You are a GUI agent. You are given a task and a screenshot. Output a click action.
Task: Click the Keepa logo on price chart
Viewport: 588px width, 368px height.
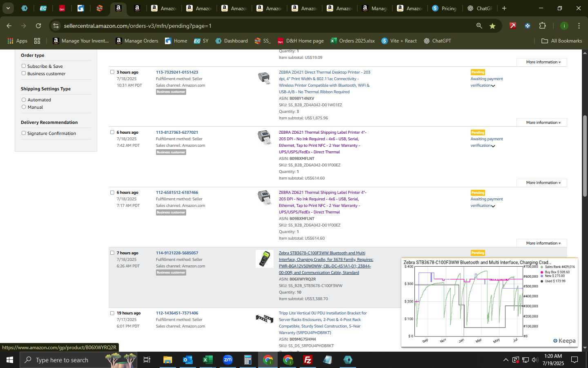point(564,341)
